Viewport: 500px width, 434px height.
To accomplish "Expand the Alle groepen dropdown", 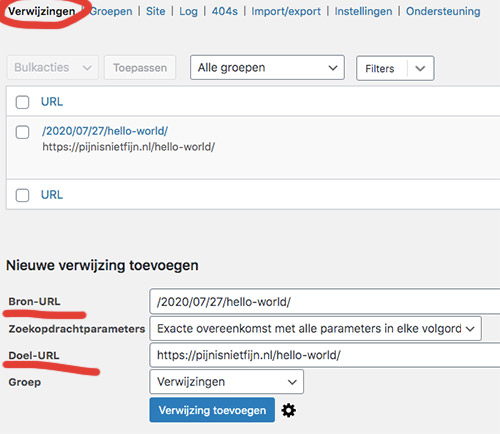I will pos(267,68).
